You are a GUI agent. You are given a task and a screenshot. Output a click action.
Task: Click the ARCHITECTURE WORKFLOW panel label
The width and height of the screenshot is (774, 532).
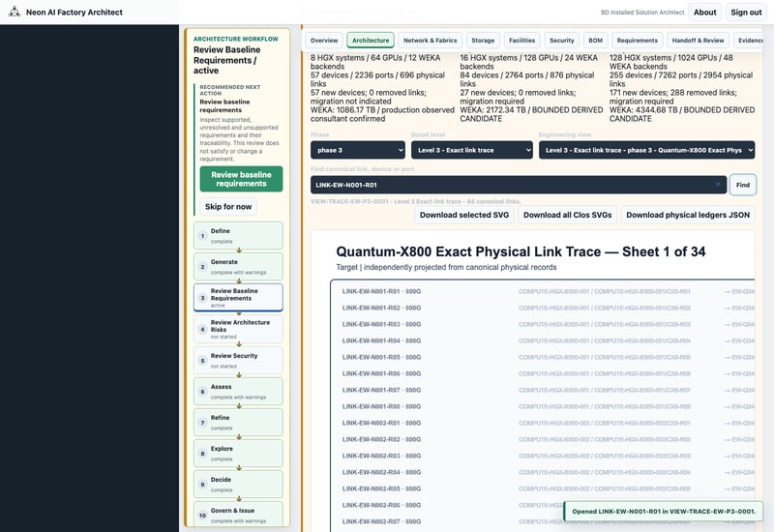pos(235,39)
